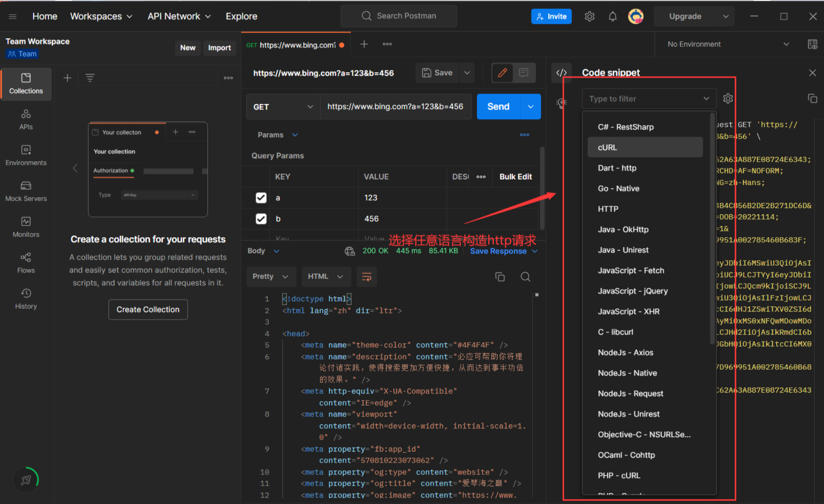This screenshot has height=504, width=824.
Task: Open Environments sidebar section
Action: [26, 155]
